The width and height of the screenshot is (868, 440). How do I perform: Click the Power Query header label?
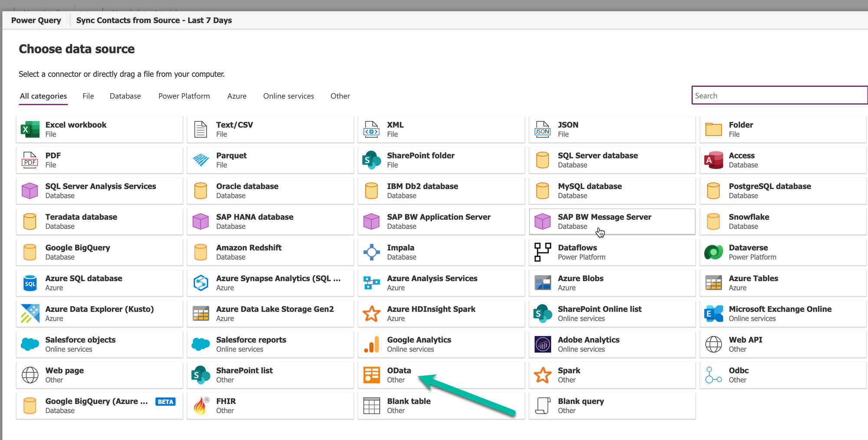pyautogui.click(x=36, y=20)
